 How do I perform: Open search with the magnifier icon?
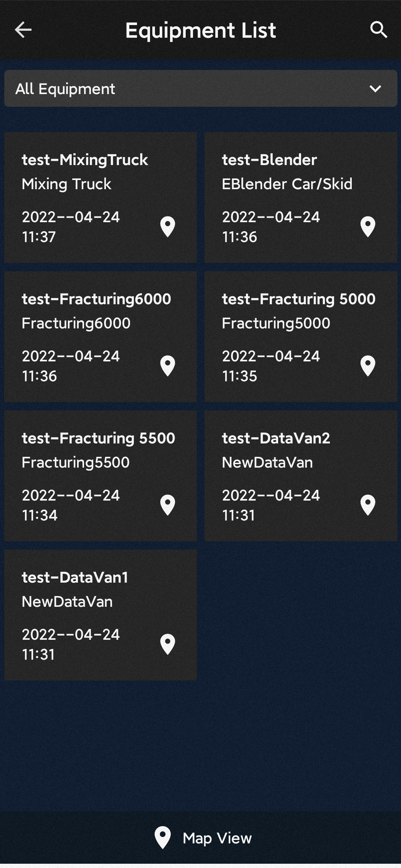pyautogui.click(x=378, y=30)
